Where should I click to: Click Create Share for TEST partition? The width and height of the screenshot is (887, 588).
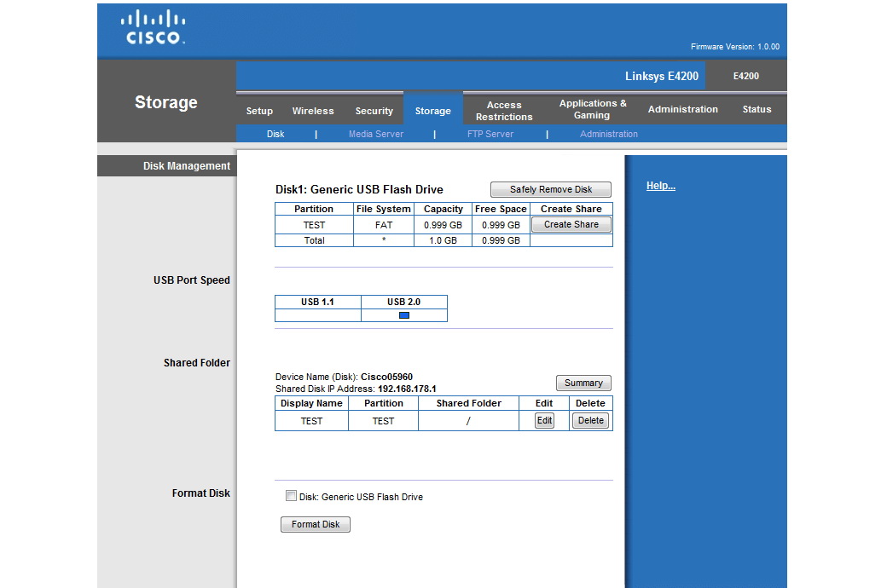(571, 225)
